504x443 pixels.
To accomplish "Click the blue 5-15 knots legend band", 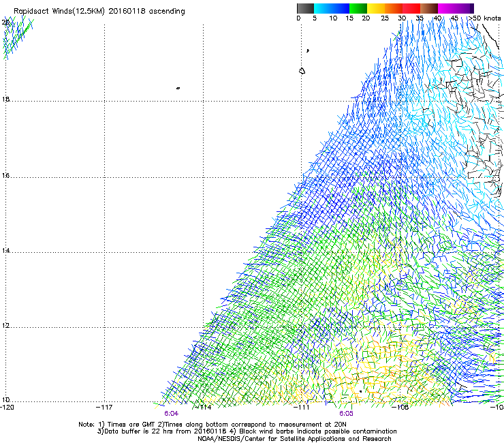I will pyautogui.click(x=332, y=8).
